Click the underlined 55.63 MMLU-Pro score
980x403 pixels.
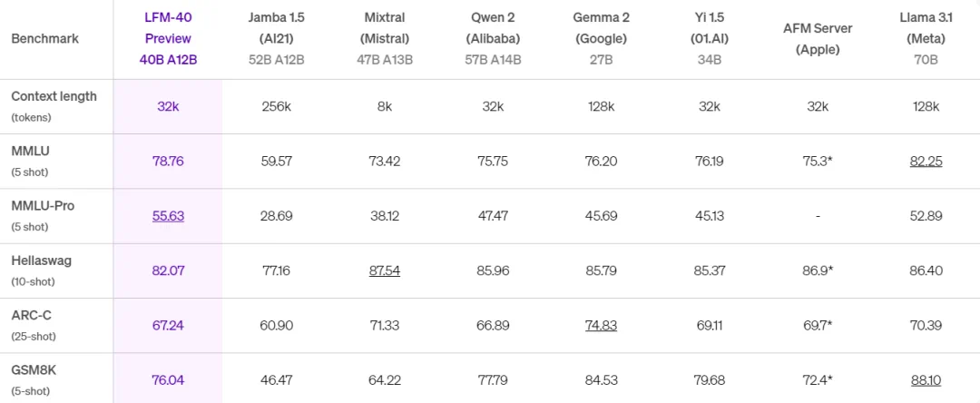coord(168,216)
